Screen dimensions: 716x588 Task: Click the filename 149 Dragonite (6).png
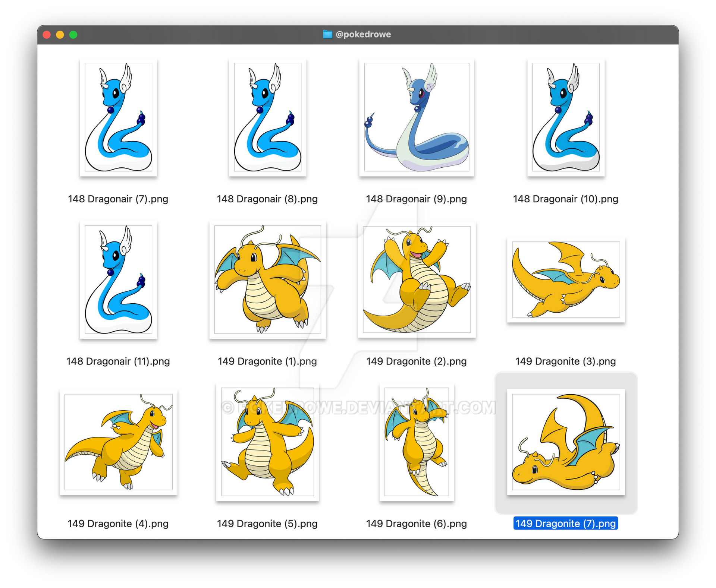417,524
